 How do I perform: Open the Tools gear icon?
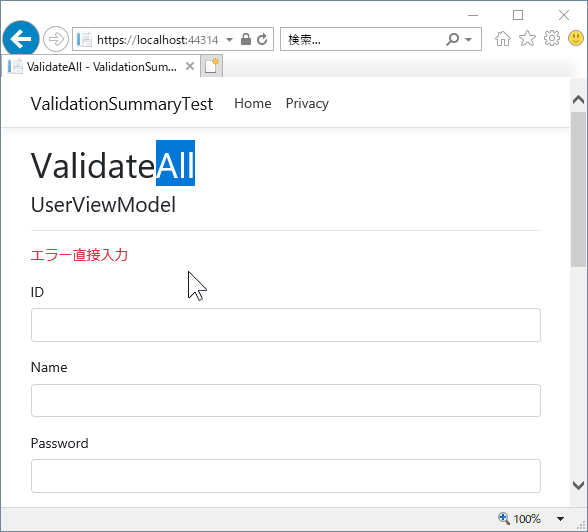click(552, 38)
